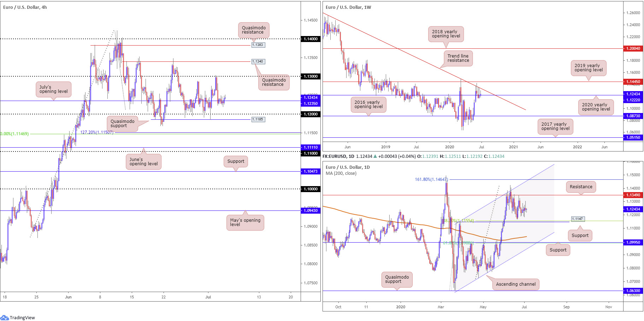Click the 1.09950 blue price label on the daily axis
The width and height of the screenshot is (644, 321).
coord(633,242)
